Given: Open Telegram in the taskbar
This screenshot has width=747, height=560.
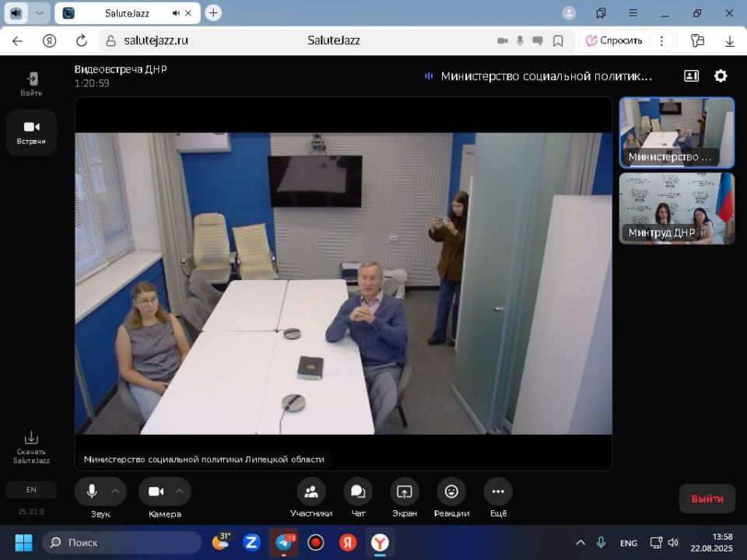Looking at the screenshot, I should pos(285,542).
